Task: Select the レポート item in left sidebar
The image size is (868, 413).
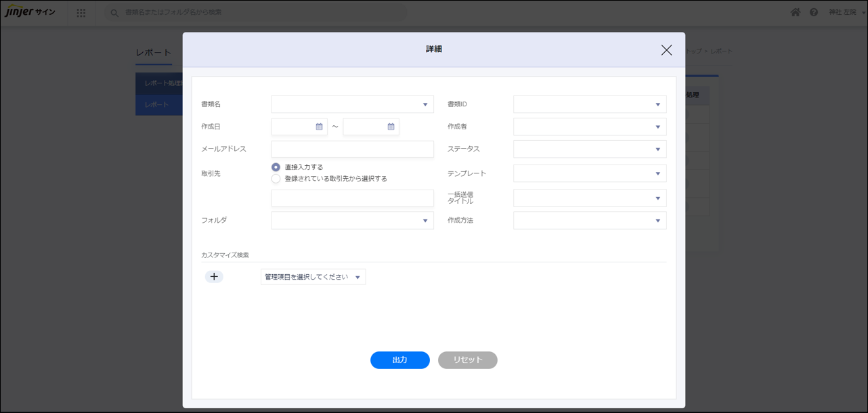Action: point(158,105)
